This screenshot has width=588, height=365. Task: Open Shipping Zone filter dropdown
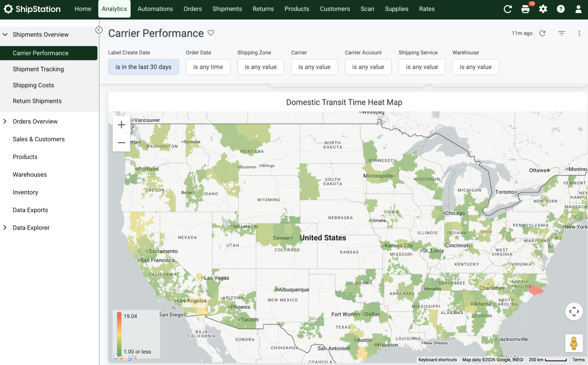pos(261,67)
